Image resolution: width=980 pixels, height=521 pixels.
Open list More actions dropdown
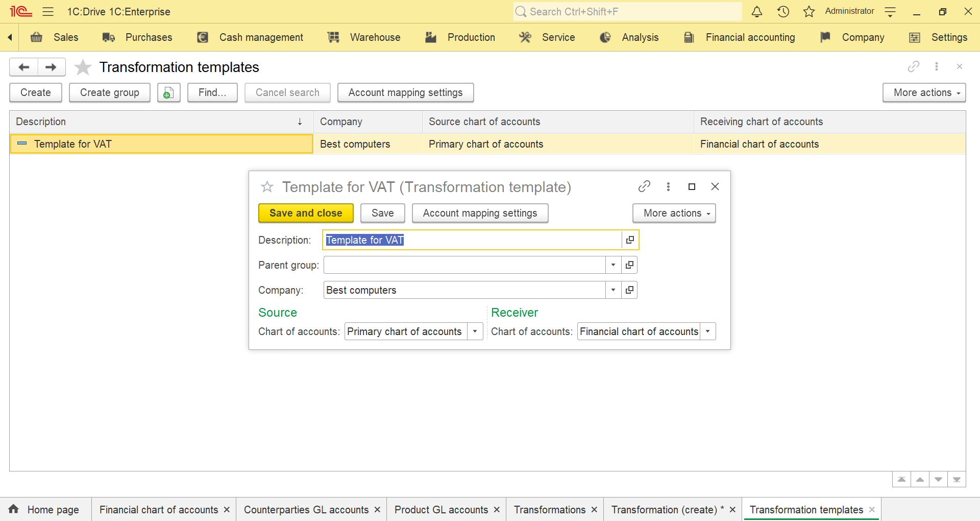click(924, 92)
